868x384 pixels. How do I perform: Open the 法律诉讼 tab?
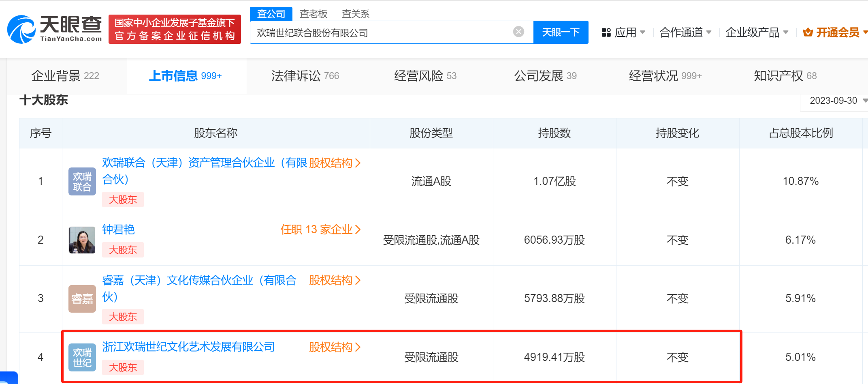305,76
